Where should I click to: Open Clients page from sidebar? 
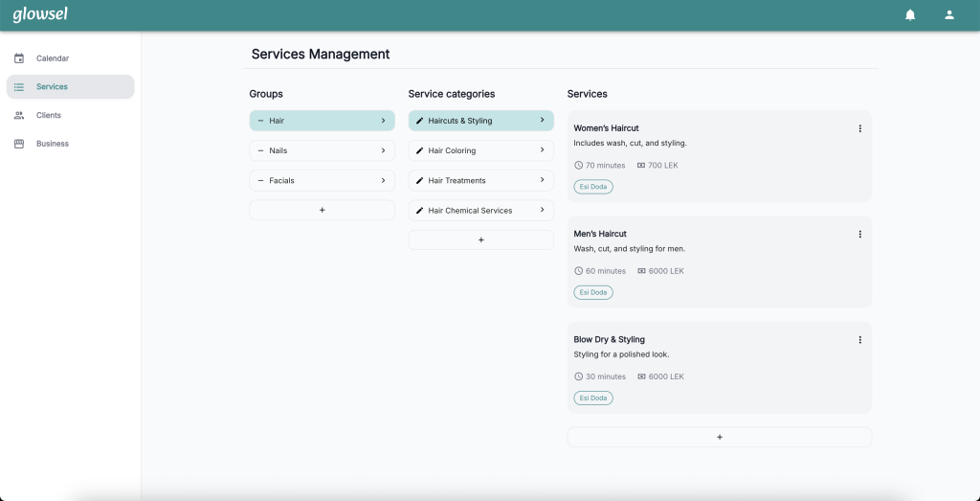click(49, 115)
